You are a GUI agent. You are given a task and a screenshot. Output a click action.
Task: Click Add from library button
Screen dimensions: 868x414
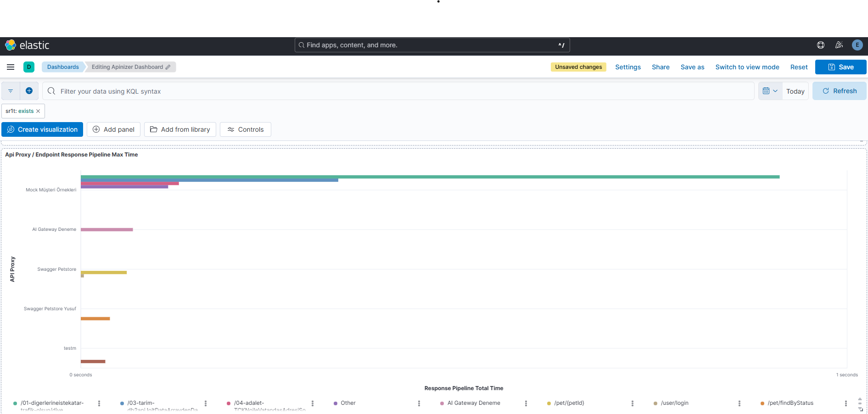(180, 129)
